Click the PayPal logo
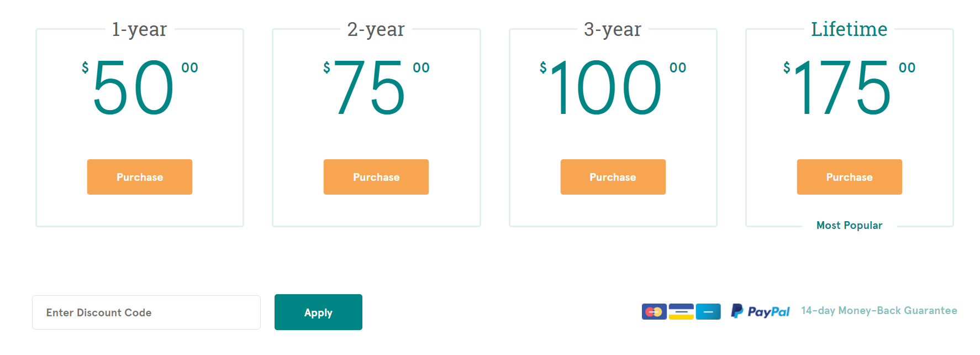 click(760, 311)
